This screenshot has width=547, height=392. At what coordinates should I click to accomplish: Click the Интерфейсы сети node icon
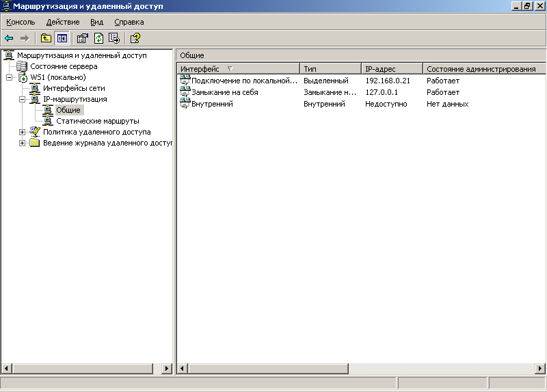35,88
